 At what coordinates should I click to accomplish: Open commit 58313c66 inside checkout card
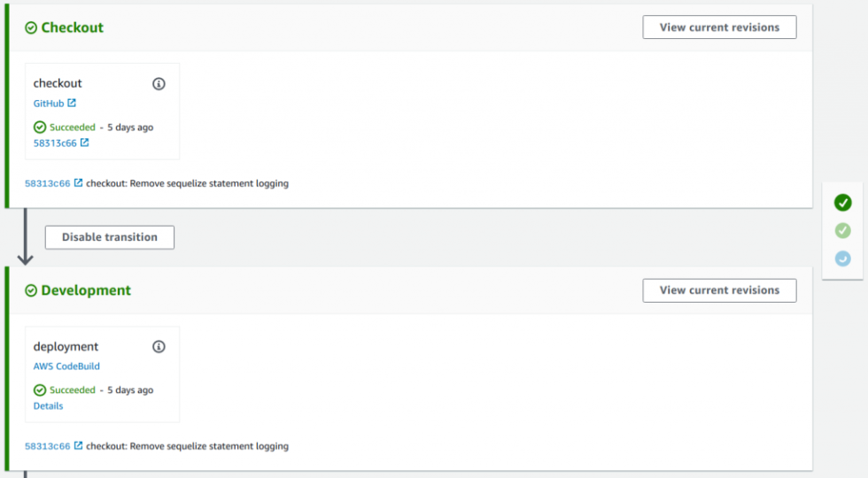click(x=55, y=143)
